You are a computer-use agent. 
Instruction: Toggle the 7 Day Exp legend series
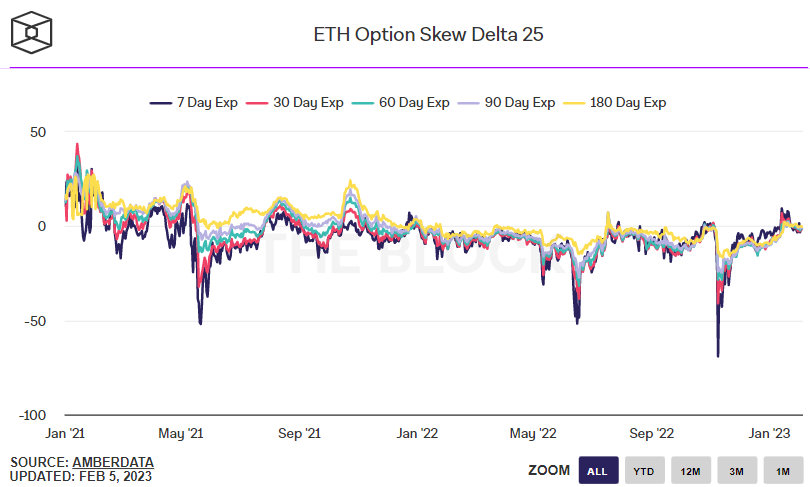[194, 103]
